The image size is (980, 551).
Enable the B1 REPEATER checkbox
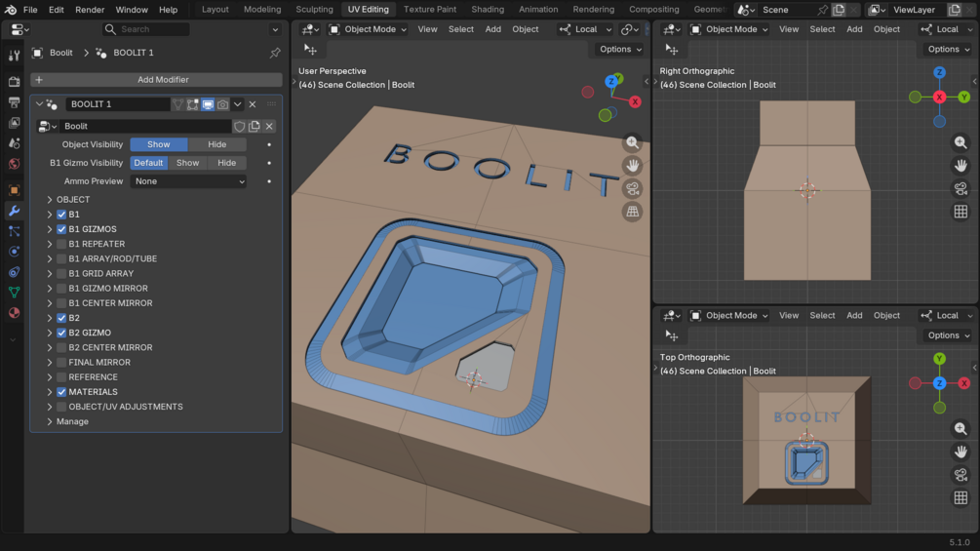61,244
